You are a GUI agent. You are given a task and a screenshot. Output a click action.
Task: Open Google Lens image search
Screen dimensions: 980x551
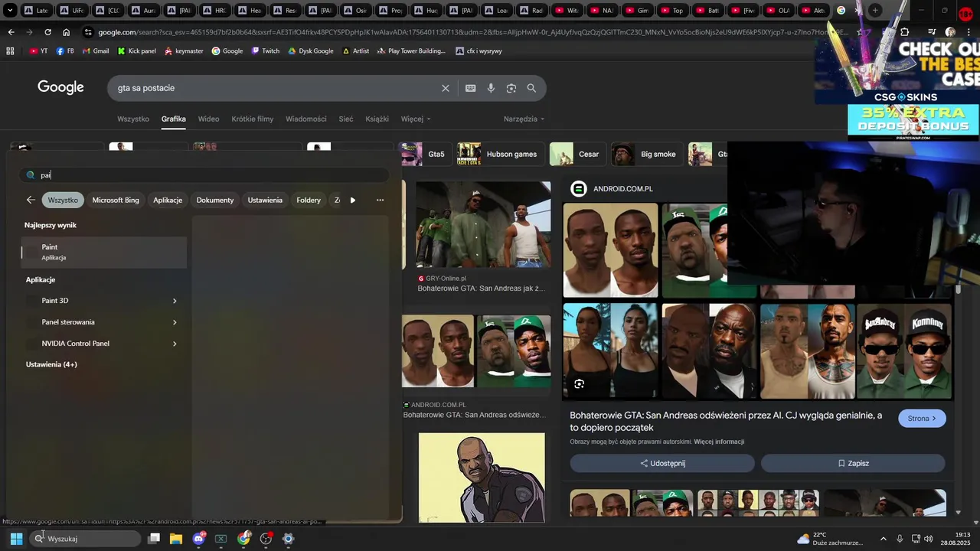(511, 88)
